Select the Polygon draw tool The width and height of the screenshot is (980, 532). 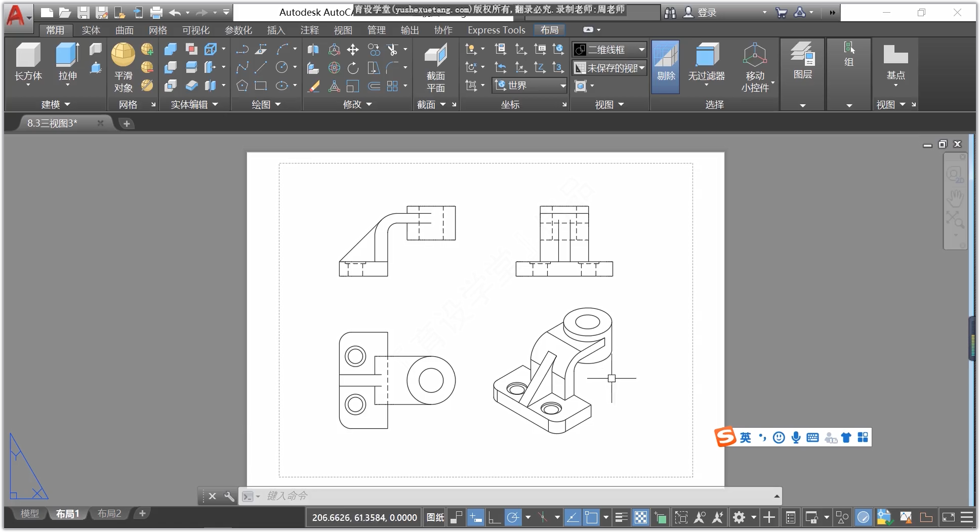coord(242,86)
